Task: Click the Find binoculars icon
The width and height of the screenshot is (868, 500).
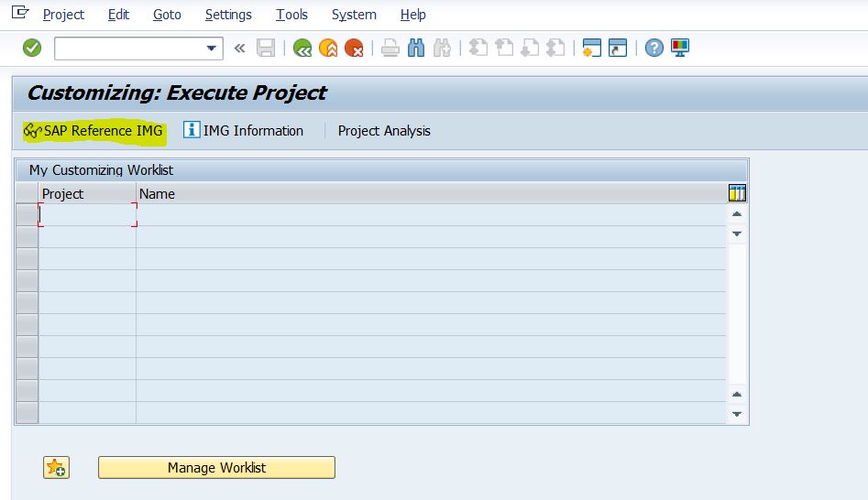Action: pos(416,49)
